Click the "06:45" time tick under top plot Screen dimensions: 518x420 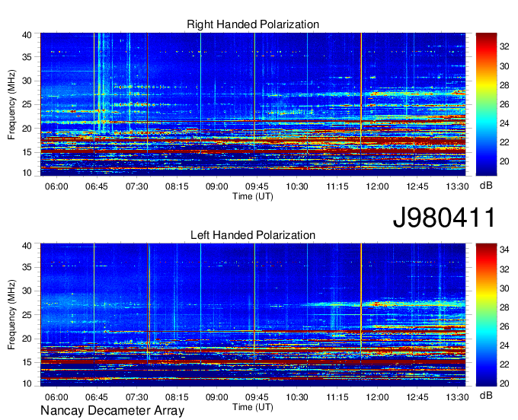point(97,186)
